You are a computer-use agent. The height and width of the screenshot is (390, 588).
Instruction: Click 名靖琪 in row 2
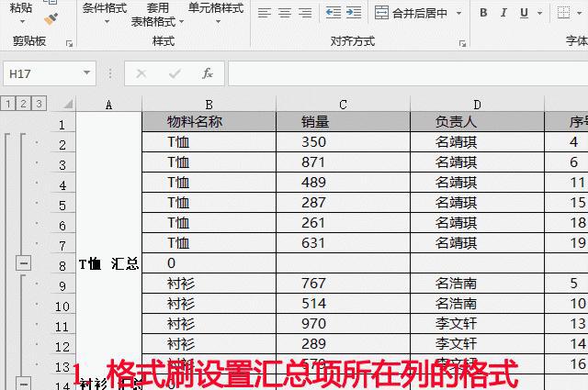click(x=477, y=141)
